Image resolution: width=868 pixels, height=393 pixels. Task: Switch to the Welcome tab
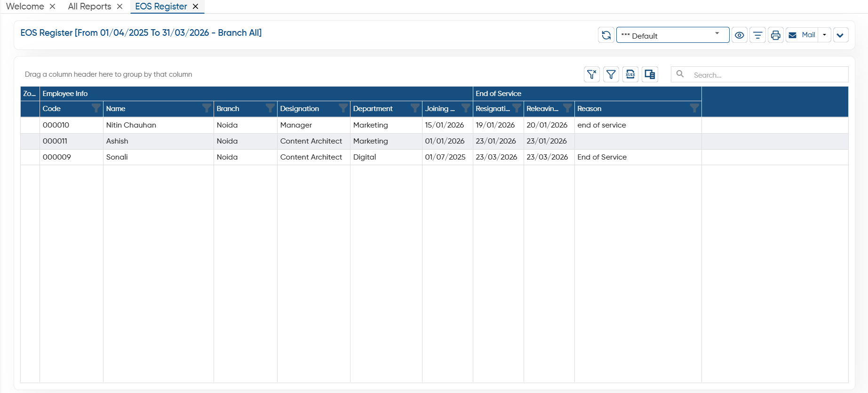pos(25,7)
